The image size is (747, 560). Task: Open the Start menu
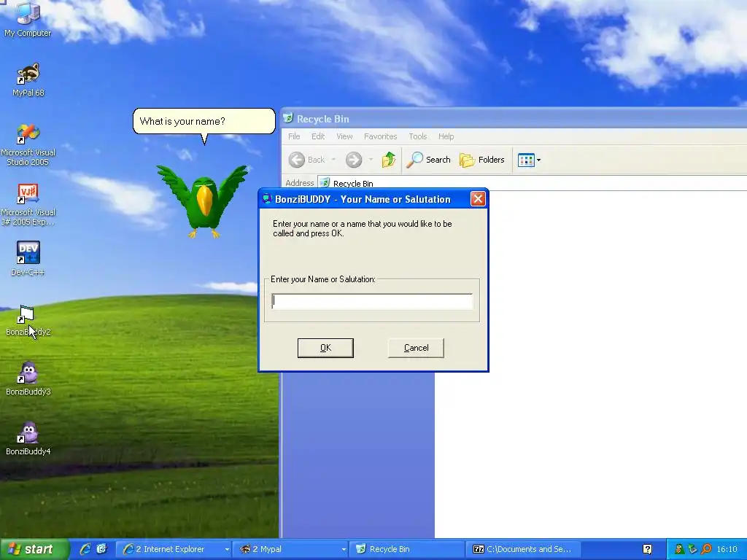34,549
